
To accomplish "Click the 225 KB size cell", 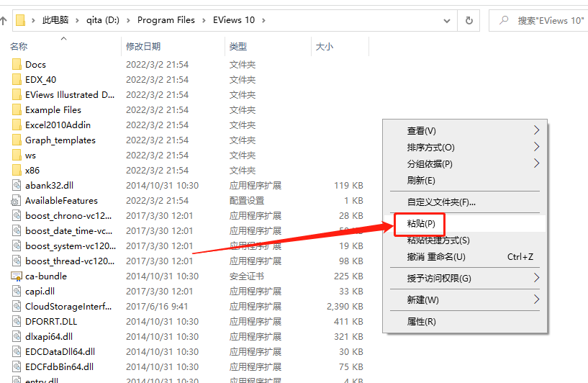I will click(x=348, y=276).
